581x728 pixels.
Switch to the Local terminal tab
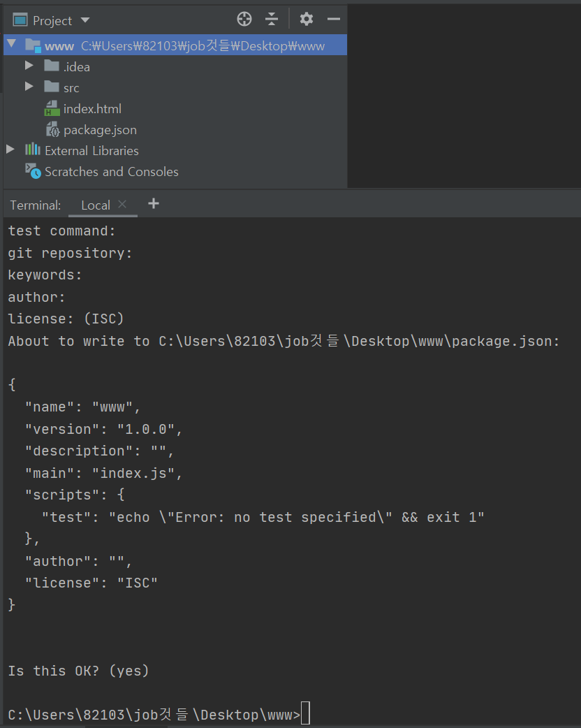tap(96, 205)
